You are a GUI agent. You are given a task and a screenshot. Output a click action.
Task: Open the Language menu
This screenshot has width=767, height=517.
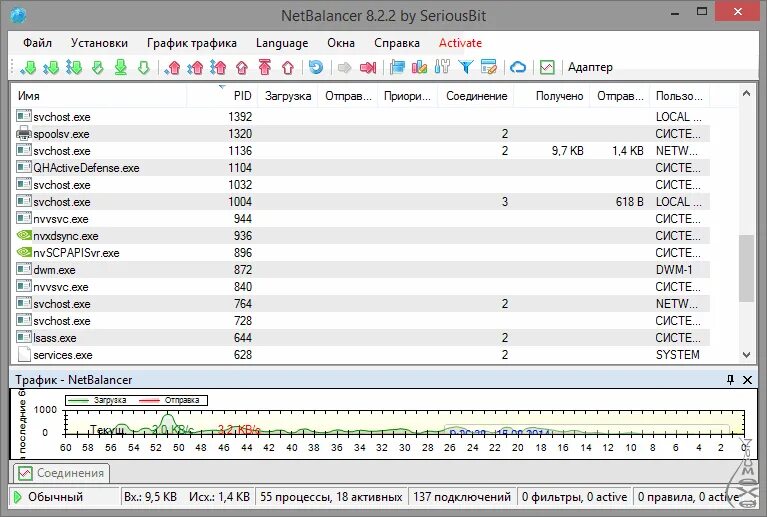[x=282, y=43]
